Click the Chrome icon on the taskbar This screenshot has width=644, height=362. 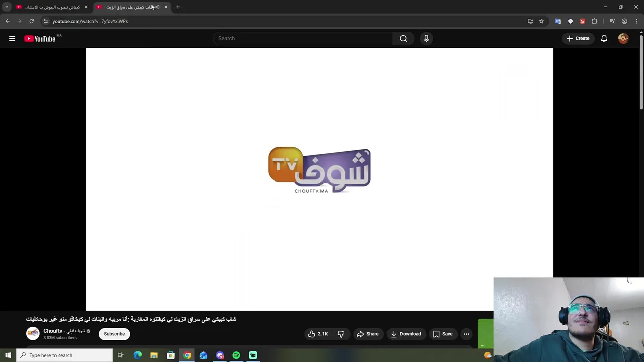click(187, 355)
